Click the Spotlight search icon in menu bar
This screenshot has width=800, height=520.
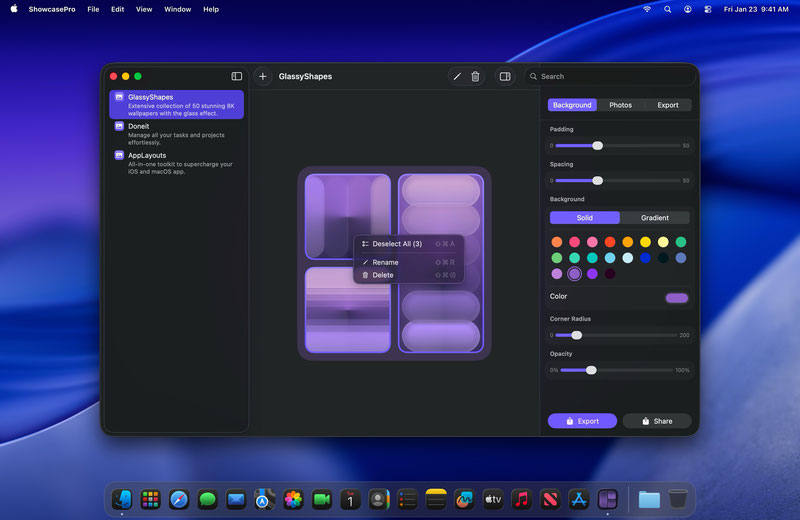(667, 9)
